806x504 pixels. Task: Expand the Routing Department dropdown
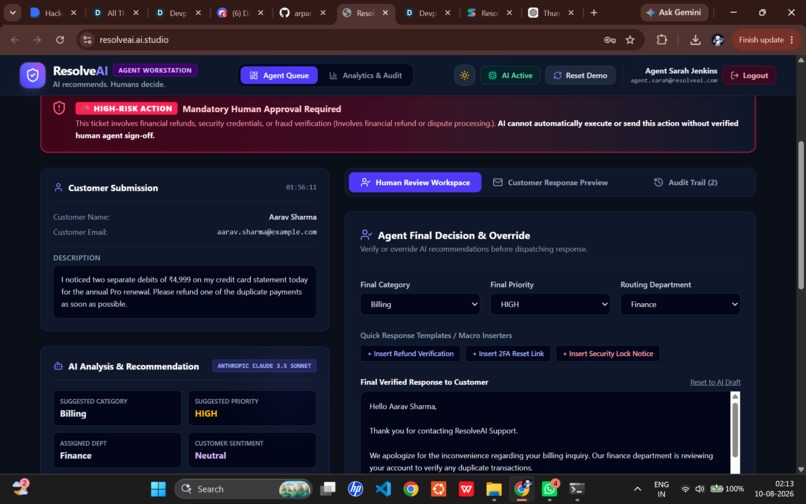[x=680, y=304]
